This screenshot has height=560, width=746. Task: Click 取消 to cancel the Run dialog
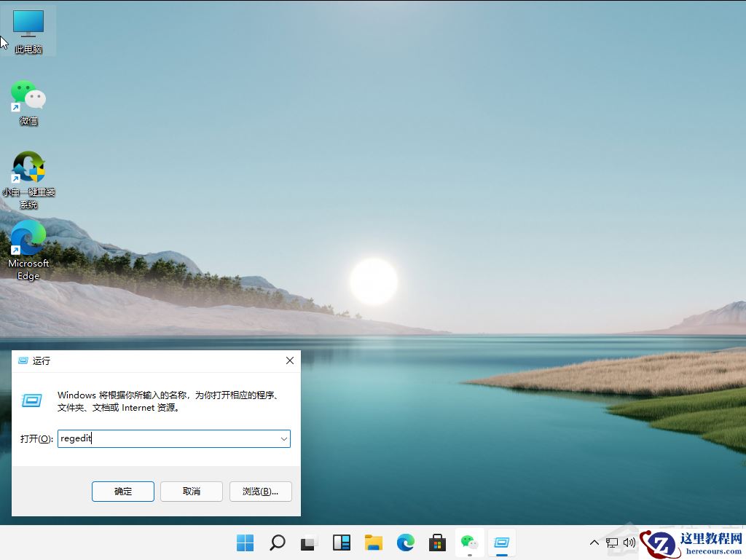coord(191,492)
